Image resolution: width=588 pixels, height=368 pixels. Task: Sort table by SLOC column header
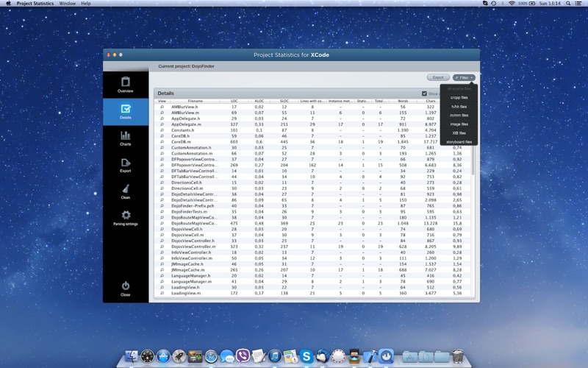(284, 101)
